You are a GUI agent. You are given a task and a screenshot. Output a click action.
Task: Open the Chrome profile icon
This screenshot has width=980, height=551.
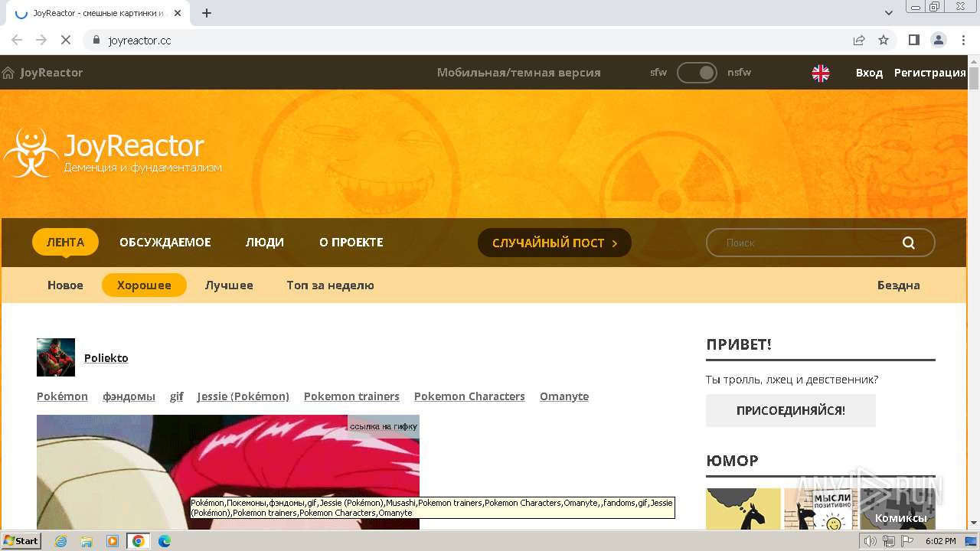938,40
